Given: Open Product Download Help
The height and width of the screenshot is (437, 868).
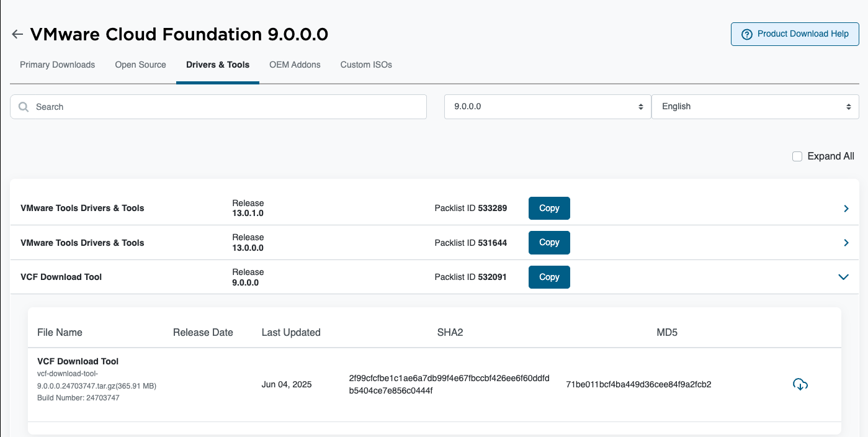Looking at the screenshot, I should (795, 34).
